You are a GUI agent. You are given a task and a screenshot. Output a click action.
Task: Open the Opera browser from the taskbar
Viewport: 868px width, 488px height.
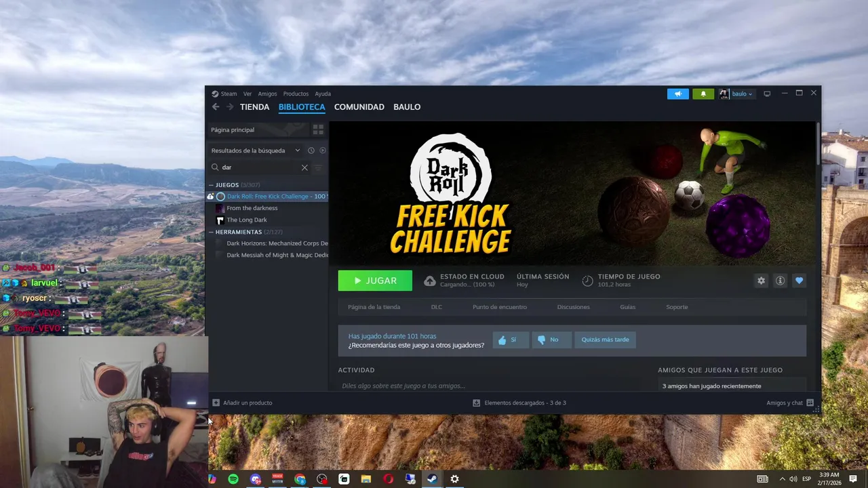[x=388, y=479]
